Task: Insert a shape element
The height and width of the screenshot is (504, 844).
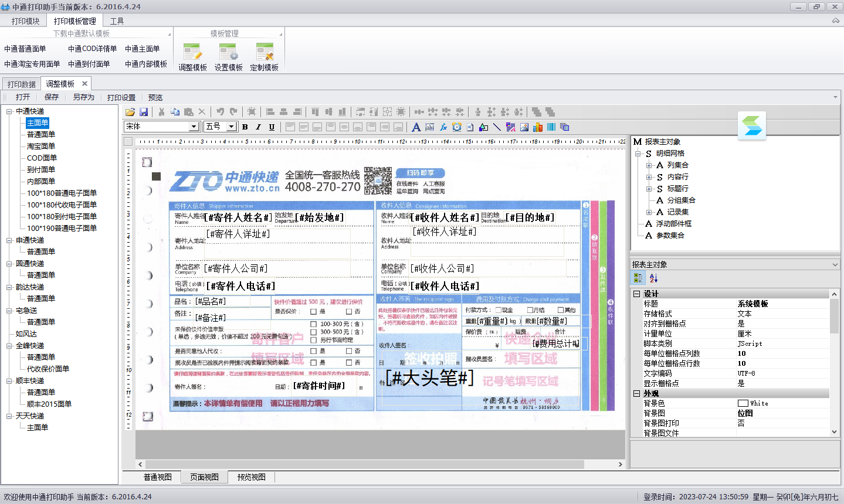Action: [483, 127]
